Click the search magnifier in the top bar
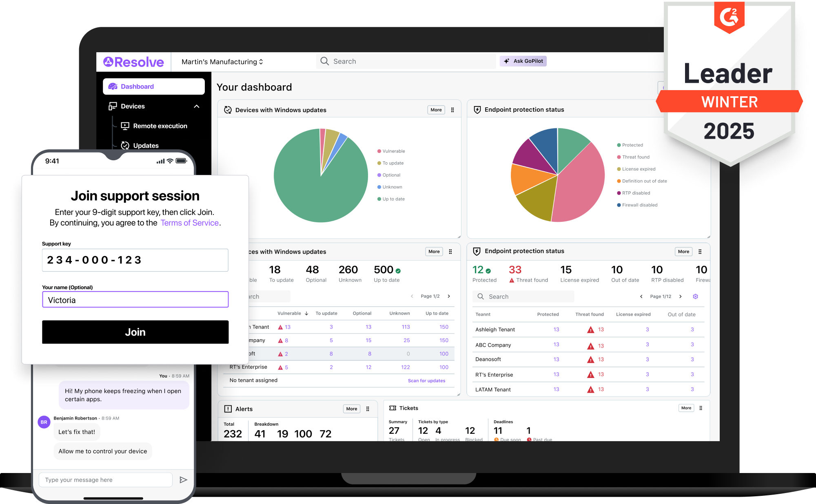The image size is (816, 504). [x=324, y=61]
